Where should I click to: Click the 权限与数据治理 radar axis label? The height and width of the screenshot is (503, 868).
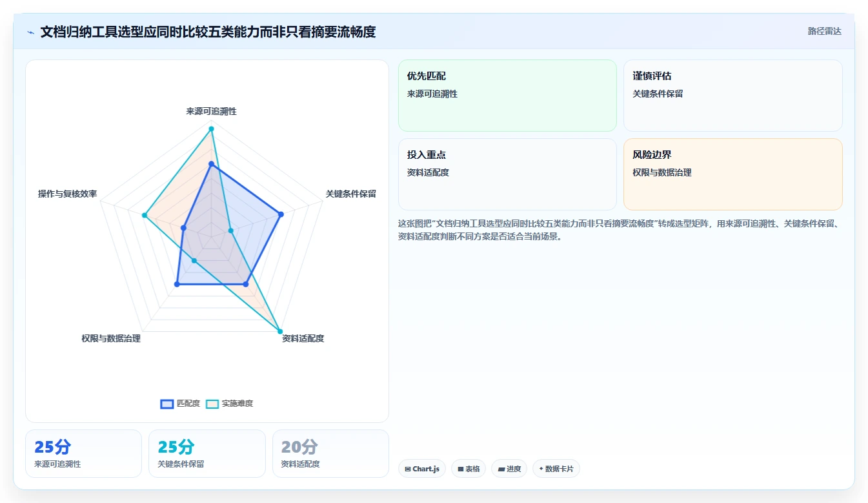111,338
